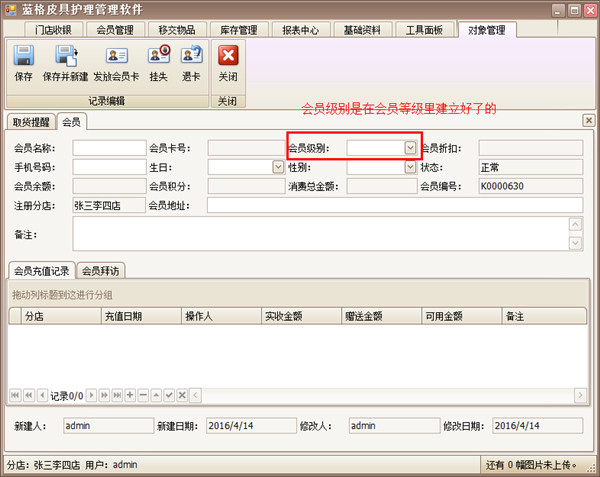Click grid scroll-right arrow
This screenshot has height=477, width=600.
pyautogui.click(x=580, y=395)
